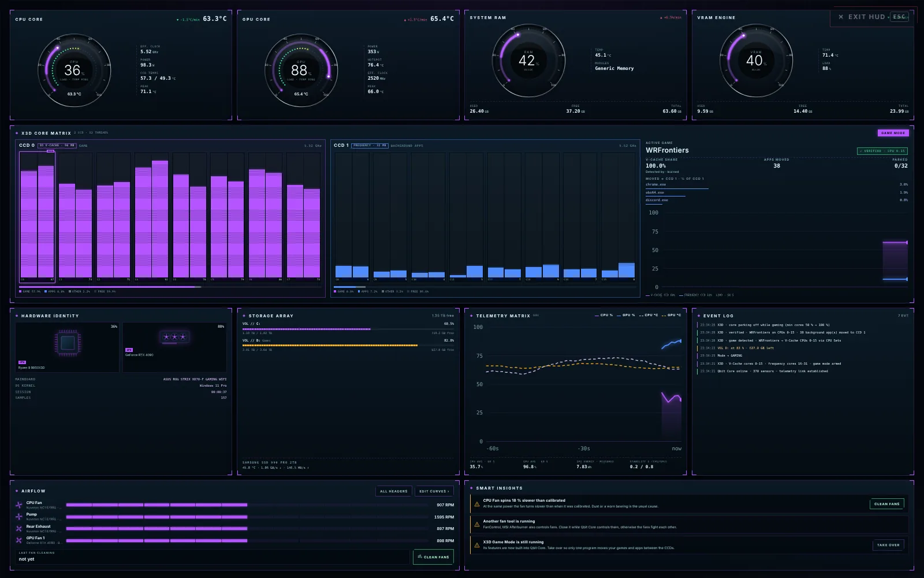The image size is (924, 578).
Task: Click the CPU Fan speed bar
Action: (x=247, y=505)
